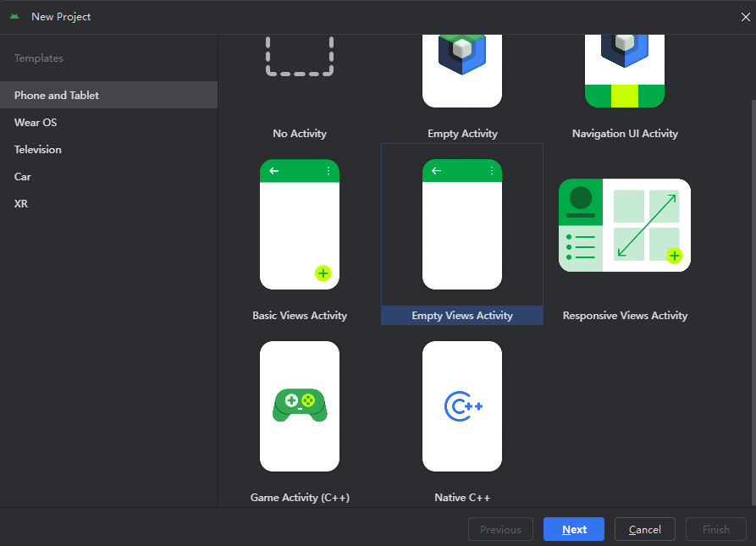
Task: Click the 'Game Activity (C++)' label
Action: [300, 498]
